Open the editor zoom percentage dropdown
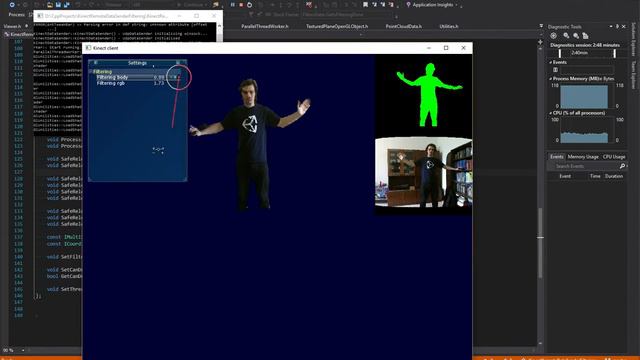The width and height of the screenshot is (640, 360). click(23, 350)
